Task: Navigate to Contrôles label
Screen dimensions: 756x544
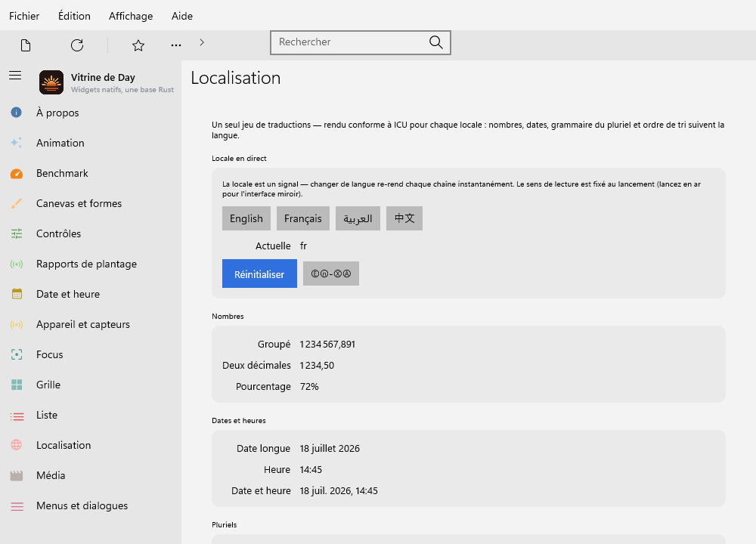Action: [58, 233]
